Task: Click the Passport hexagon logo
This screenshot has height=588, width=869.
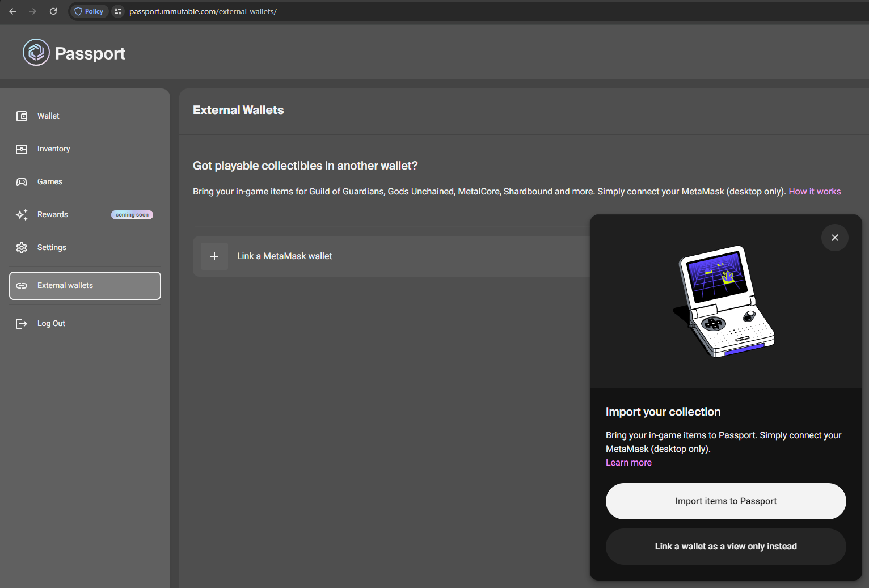Action: (36, 52)
